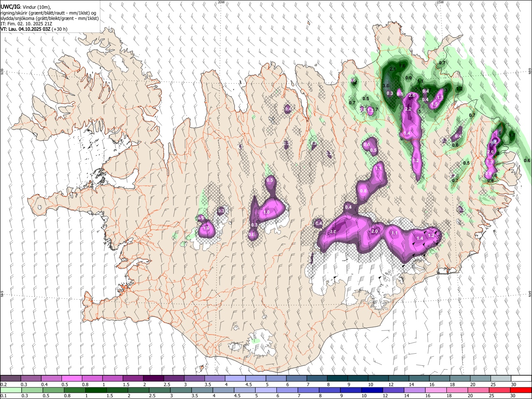This screenshot has height=399, width=532.
Task: Click the '0.1' label under the rain legend
Action: click(x=3, y=396)
